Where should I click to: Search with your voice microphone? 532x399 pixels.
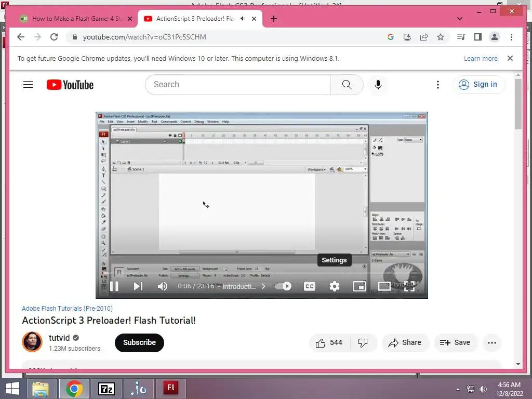[378, 85]
